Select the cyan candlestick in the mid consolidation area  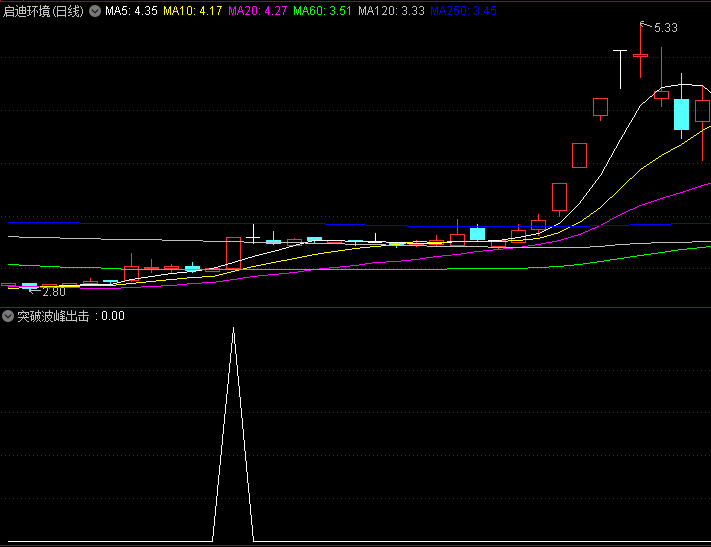(477, 233)
